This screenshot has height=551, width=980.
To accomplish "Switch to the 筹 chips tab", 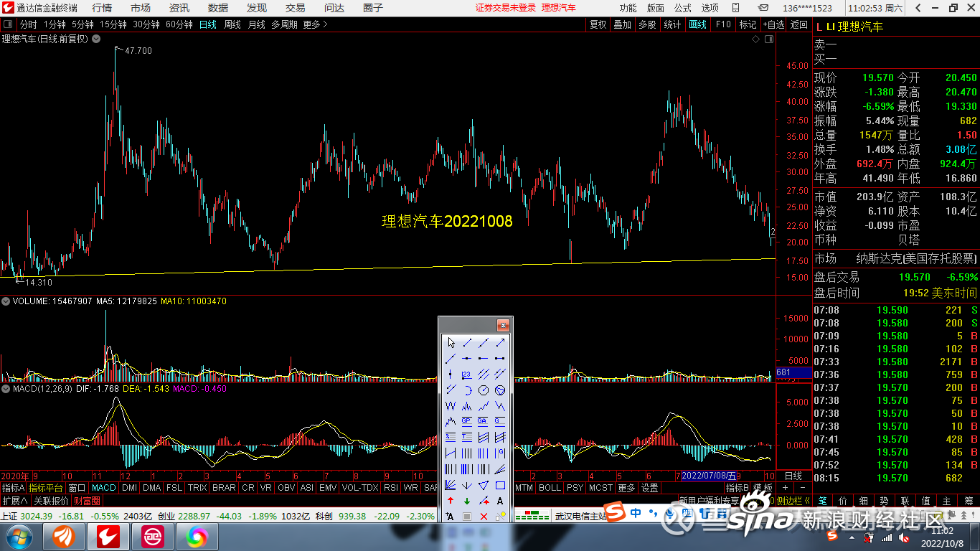I will [x=969, y=501].
